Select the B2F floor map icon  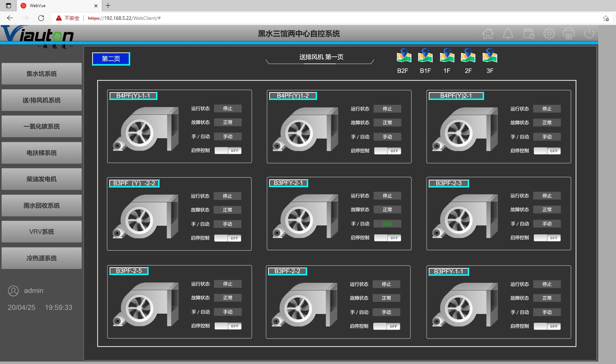403,56
